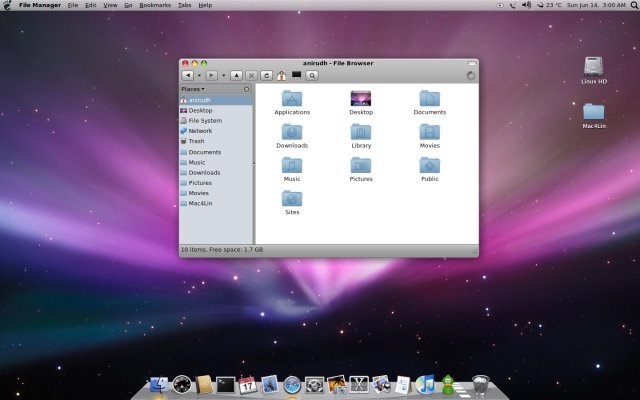Open the Linux HD desktop drive
The height and width of the screenshot is (400, 640).
[595, 66]
